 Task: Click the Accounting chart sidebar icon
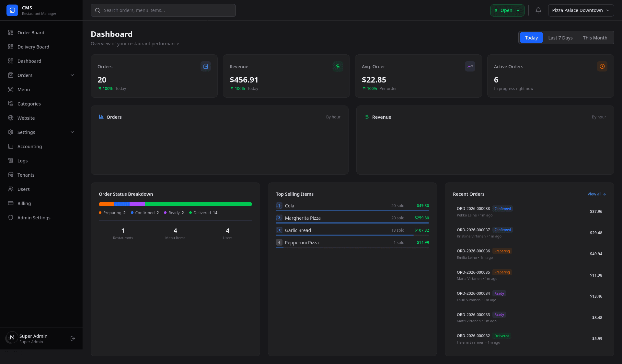tap(11, 146)
